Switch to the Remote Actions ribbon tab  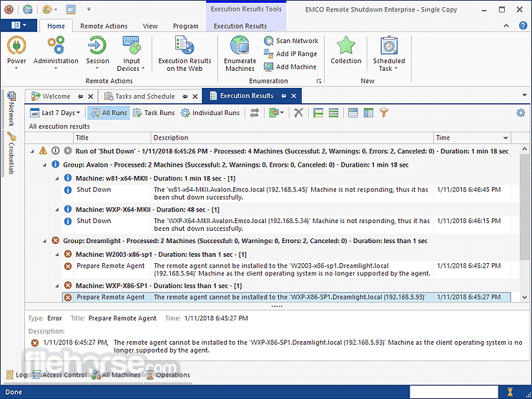tap(104, 26)
